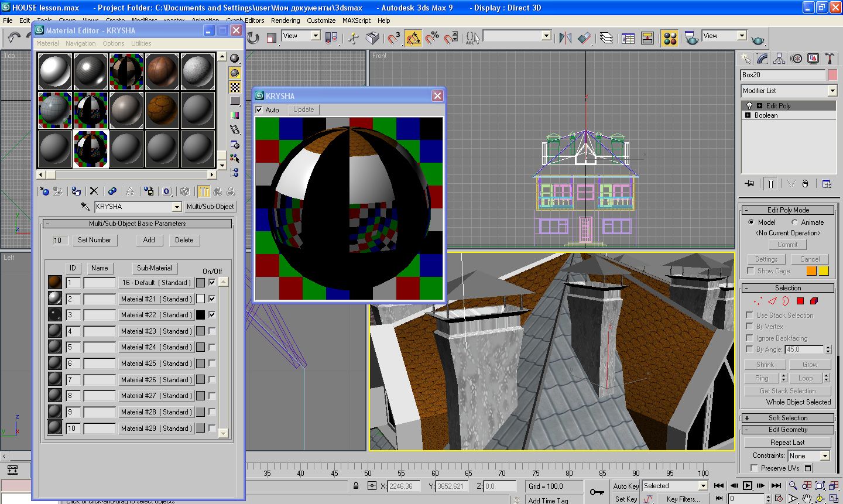This screenshot has height=504, width=843.
Task: Click the Get Material icon in Material Editor
Action: pos(44,191)
